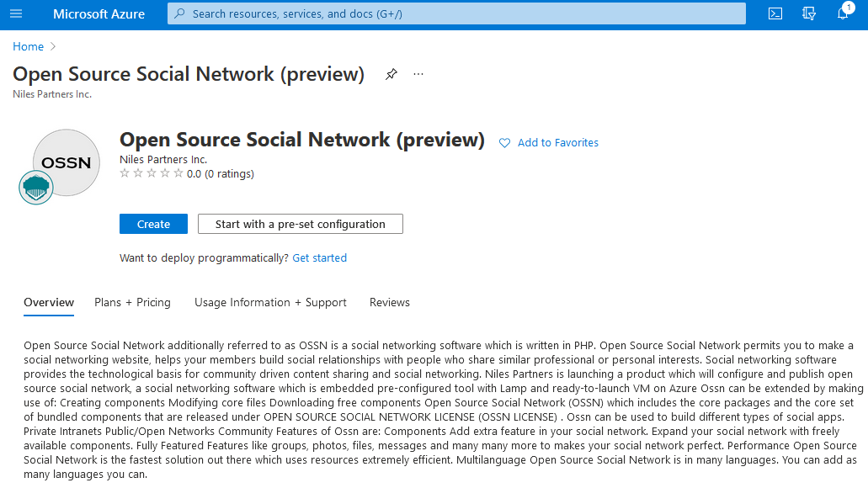Go to the Home breadcrumb

28,46
